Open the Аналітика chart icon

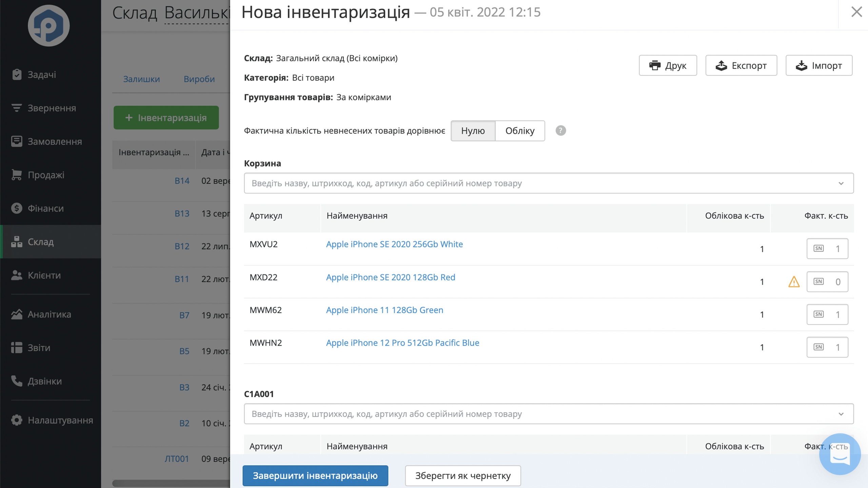(17, 314)
